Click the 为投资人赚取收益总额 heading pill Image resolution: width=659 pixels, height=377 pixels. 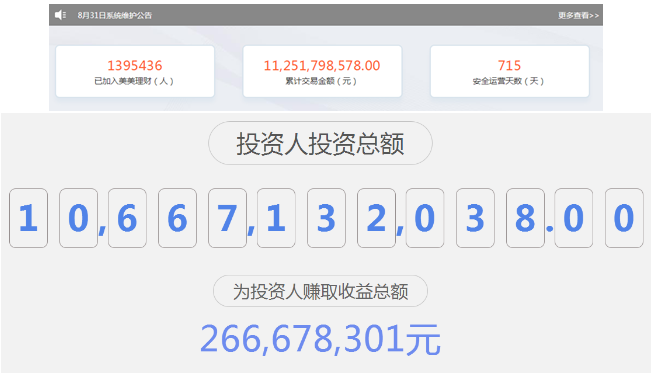(320, 291)
